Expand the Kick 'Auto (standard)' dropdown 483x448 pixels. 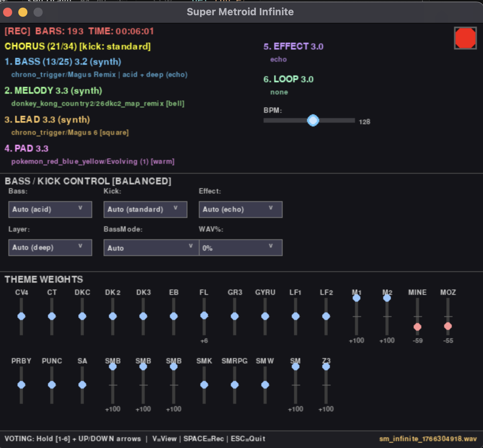145,210
